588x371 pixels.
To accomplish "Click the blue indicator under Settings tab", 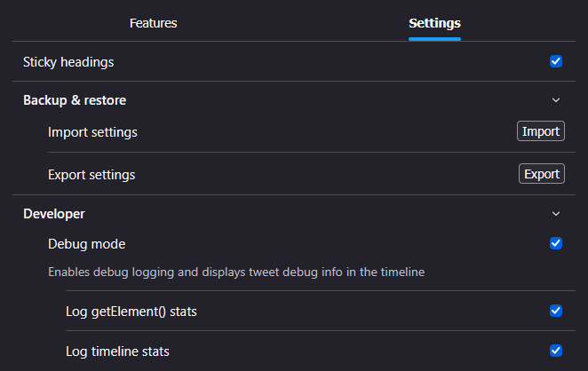I will coord(434,39).
